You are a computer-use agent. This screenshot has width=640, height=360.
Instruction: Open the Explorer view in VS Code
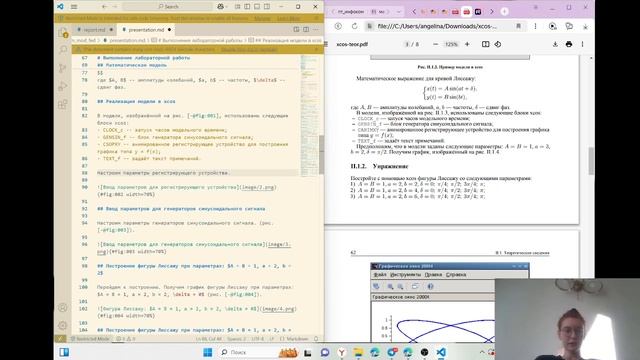tap(63, 33)
